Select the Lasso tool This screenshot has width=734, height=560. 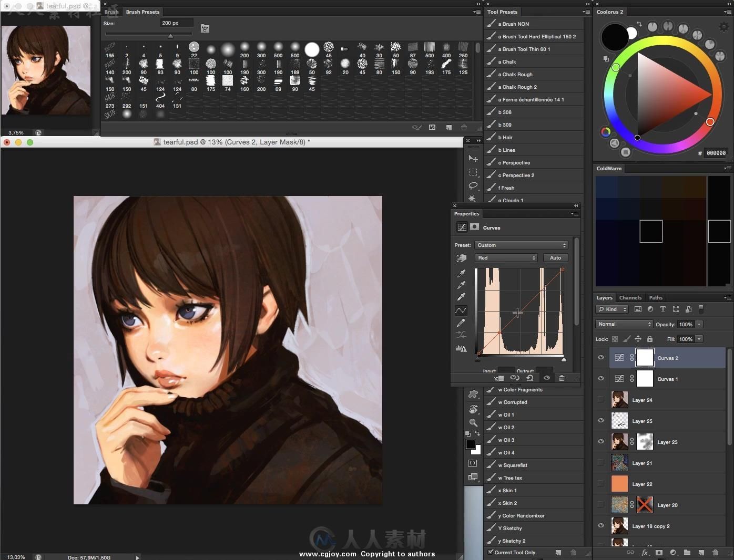pos(473,185)
